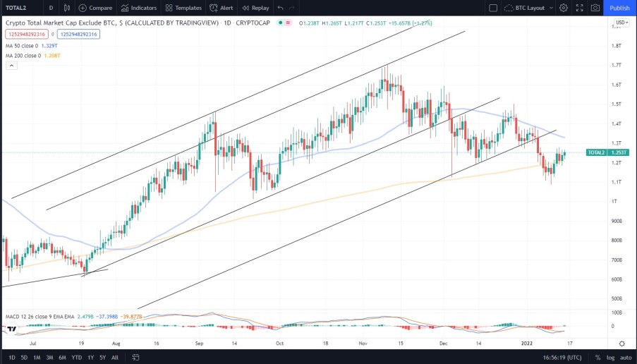Enter fullscreen mode
The height and width of the screenshot is (364, 637).
[580, 8]
